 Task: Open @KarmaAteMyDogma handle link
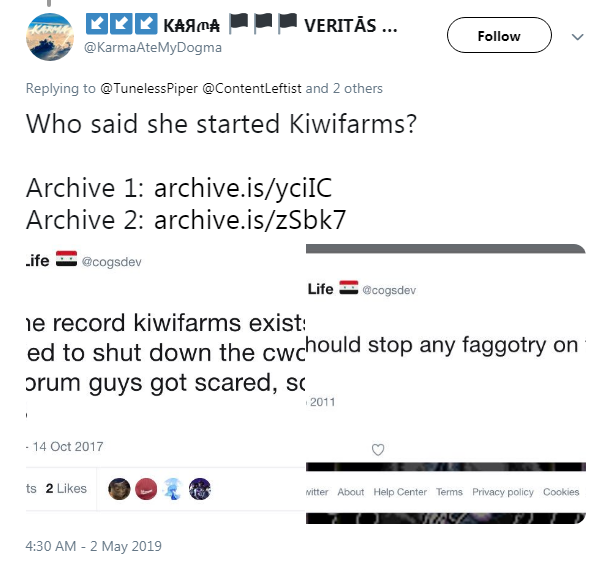pos(153,47)
